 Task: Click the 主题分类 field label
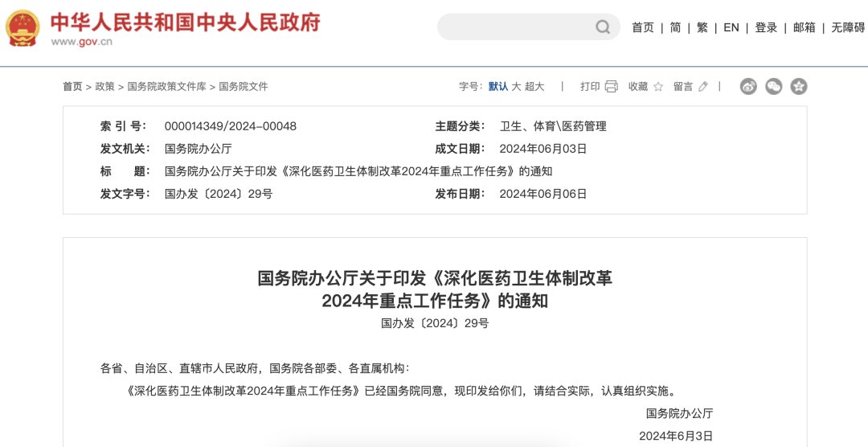(460, 126)
